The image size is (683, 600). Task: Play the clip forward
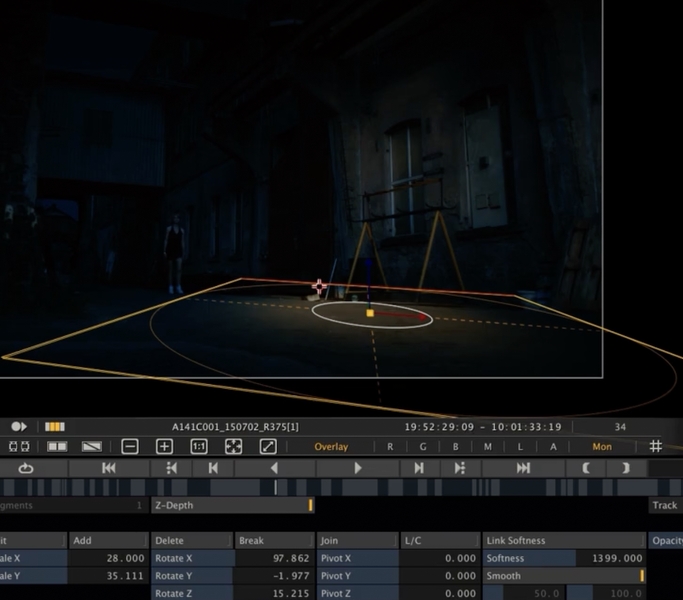tap(358, 468)
